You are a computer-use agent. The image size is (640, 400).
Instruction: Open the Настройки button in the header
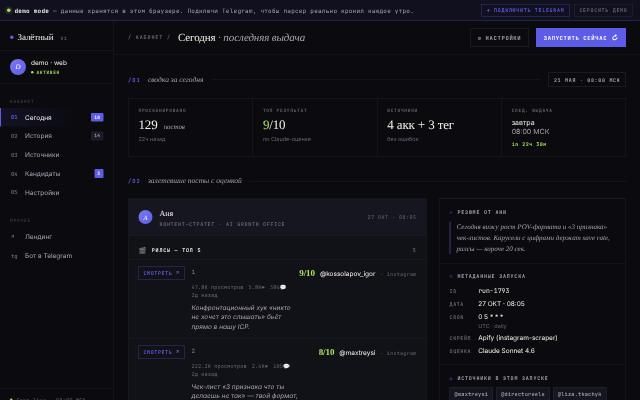pos(499,38)
